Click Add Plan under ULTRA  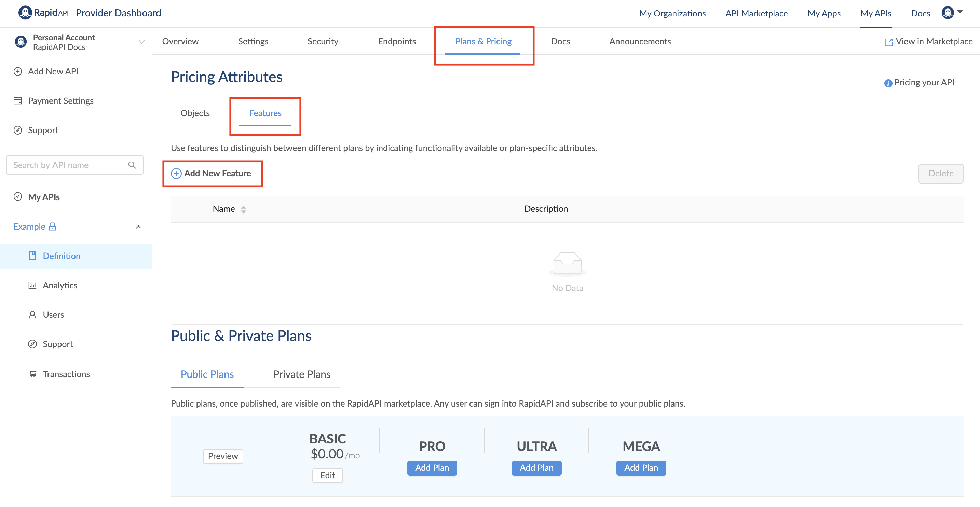tap(536, 468)
